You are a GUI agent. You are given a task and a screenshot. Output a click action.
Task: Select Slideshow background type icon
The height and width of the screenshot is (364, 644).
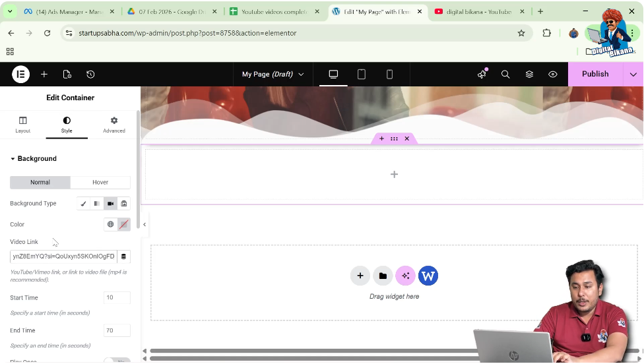tap(123, 204)
